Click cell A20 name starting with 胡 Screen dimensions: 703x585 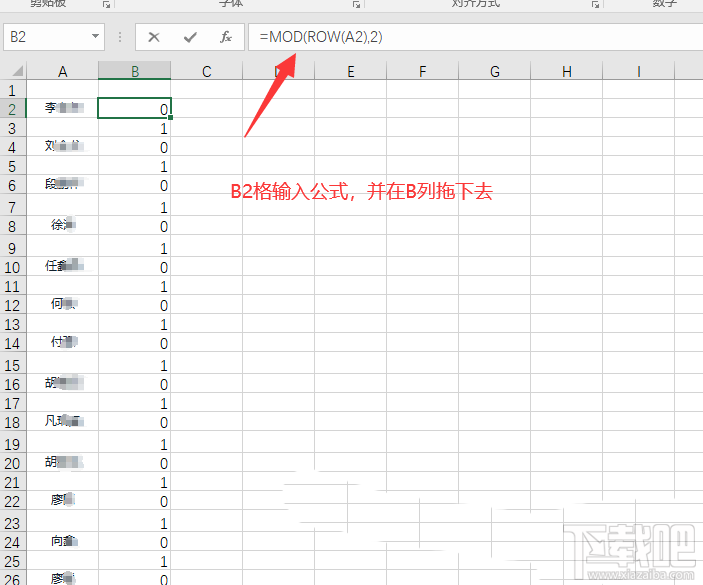[x=62, y=463]
